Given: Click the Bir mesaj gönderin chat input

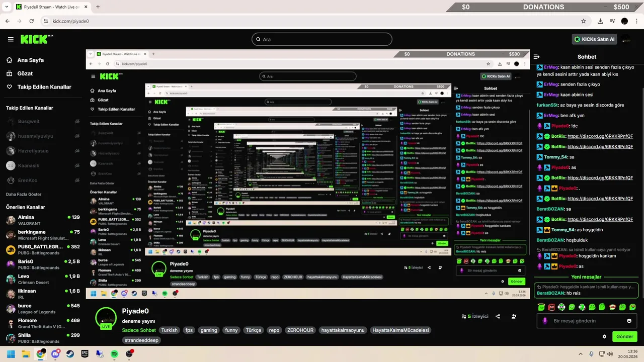Looking at the screenshot, I should click(x=587, y=321).
